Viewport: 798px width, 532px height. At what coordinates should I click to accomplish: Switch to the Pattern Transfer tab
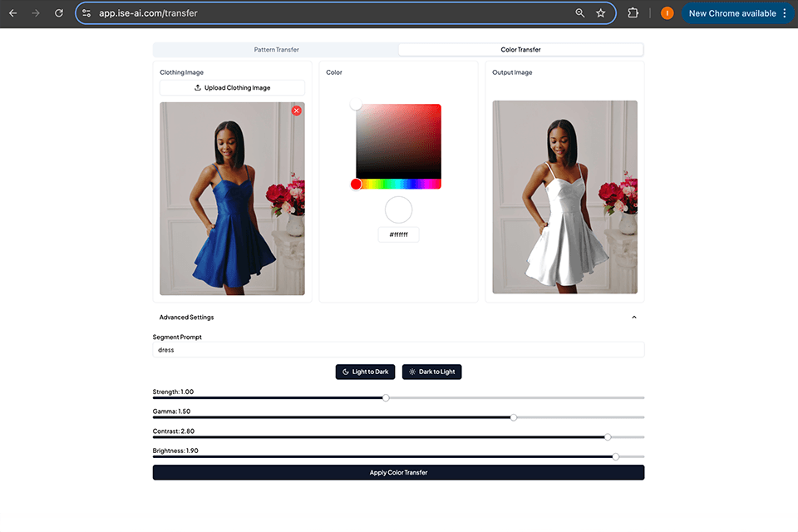276,49
